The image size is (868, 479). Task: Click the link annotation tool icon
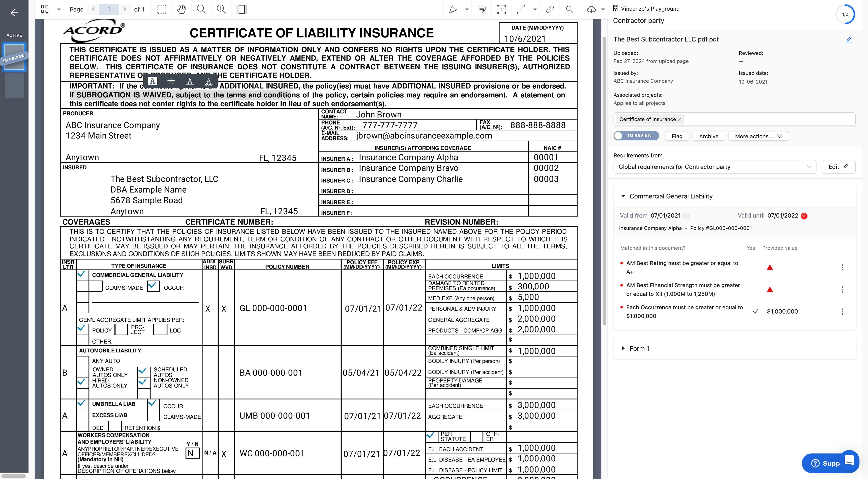pyautogui.click(x=550, y=9)
